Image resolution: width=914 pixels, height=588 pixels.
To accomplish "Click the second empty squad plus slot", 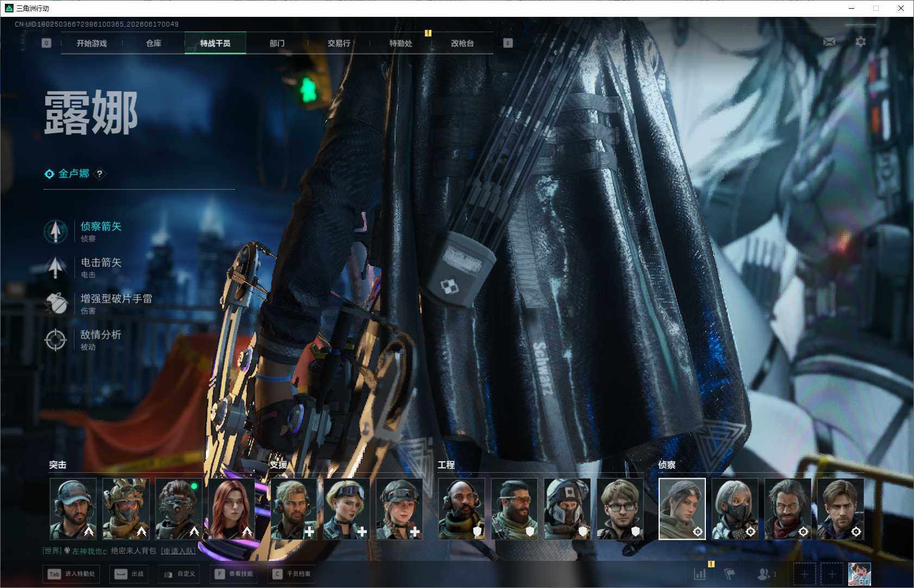I will coord(832,574).
